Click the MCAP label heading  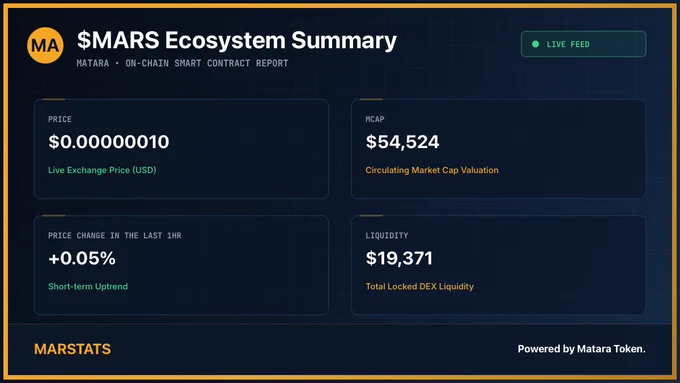pos(375,119)
